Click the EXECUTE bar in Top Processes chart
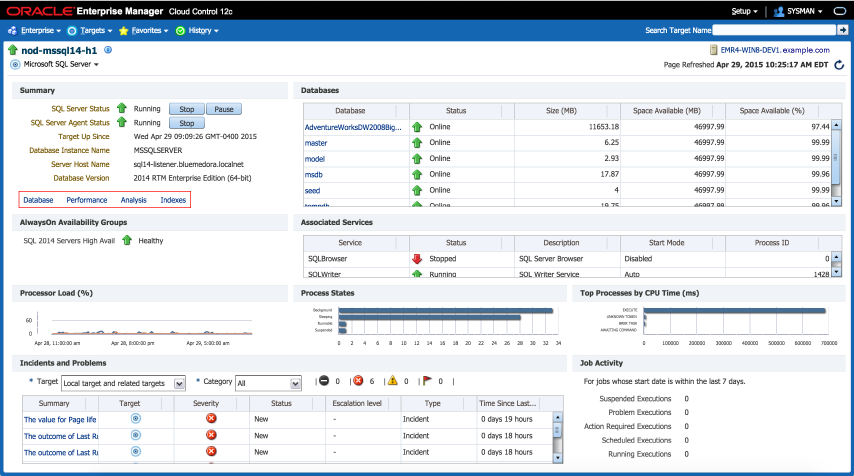This screenshot has width=854, height=476. [x=734, y=310]
